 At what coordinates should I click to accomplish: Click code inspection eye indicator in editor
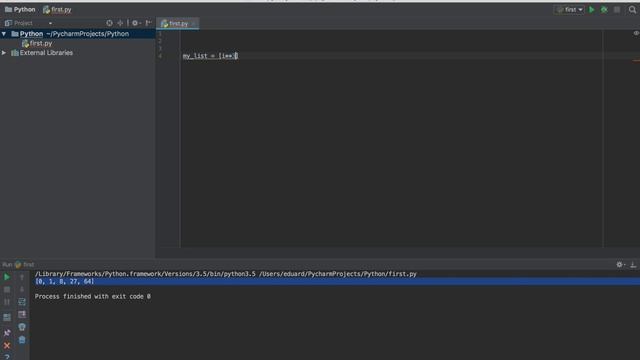coord(636,33)
